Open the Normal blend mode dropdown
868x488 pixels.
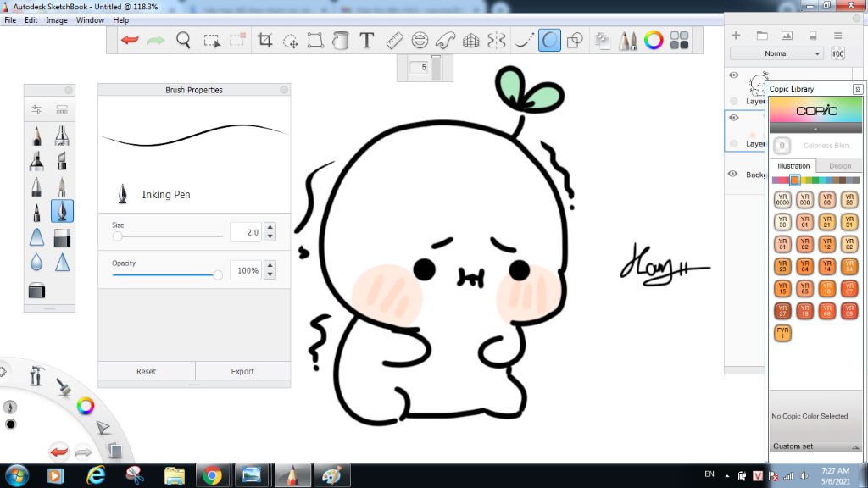(776, 53)
